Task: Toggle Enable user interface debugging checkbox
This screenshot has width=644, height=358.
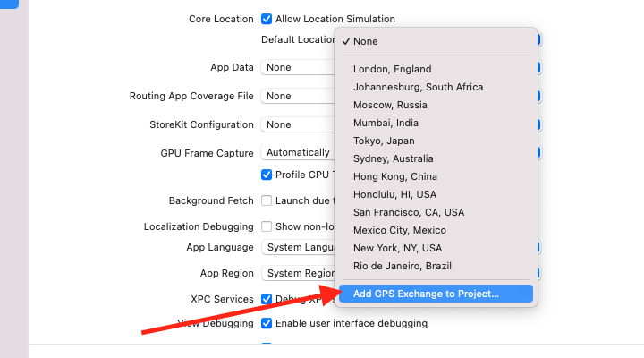Action: [x=267, y=323]
